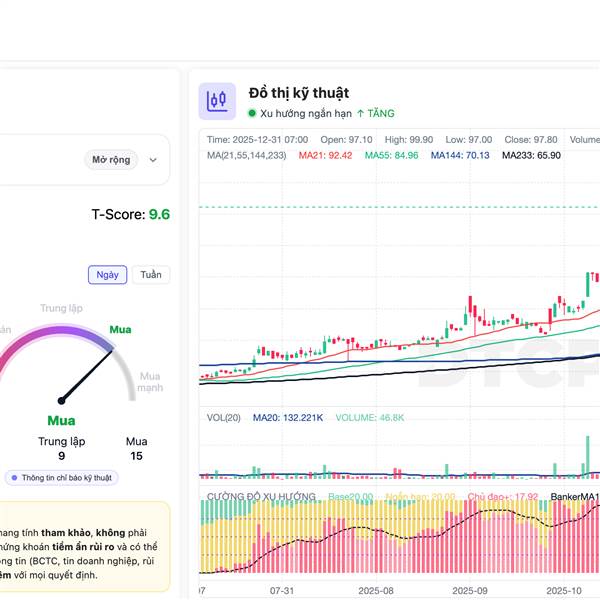Click the Xu hướng ngắn hạn label
This screenshot has width=600, height=600.
(x=306, y=113)
